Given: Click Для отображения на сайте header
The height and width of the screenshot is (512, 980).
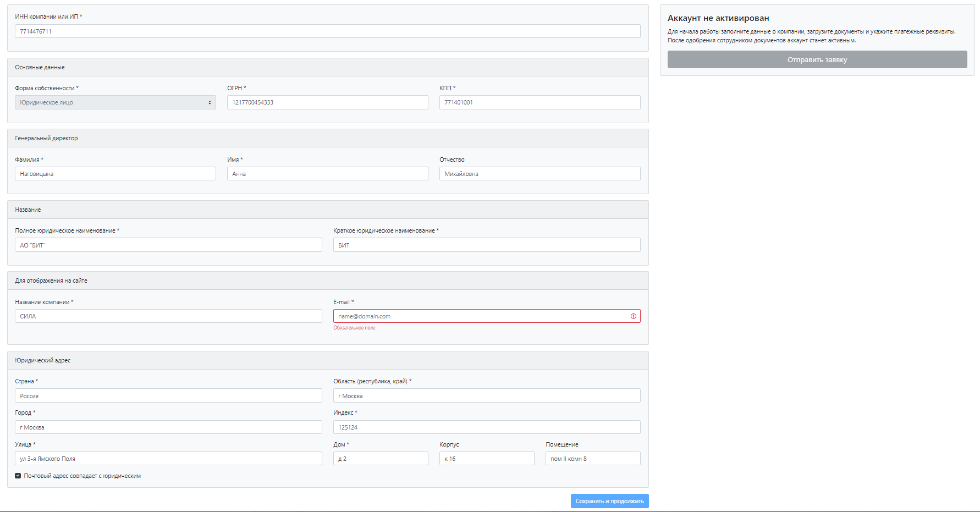Looking at the screenshot, I should 328,280.
